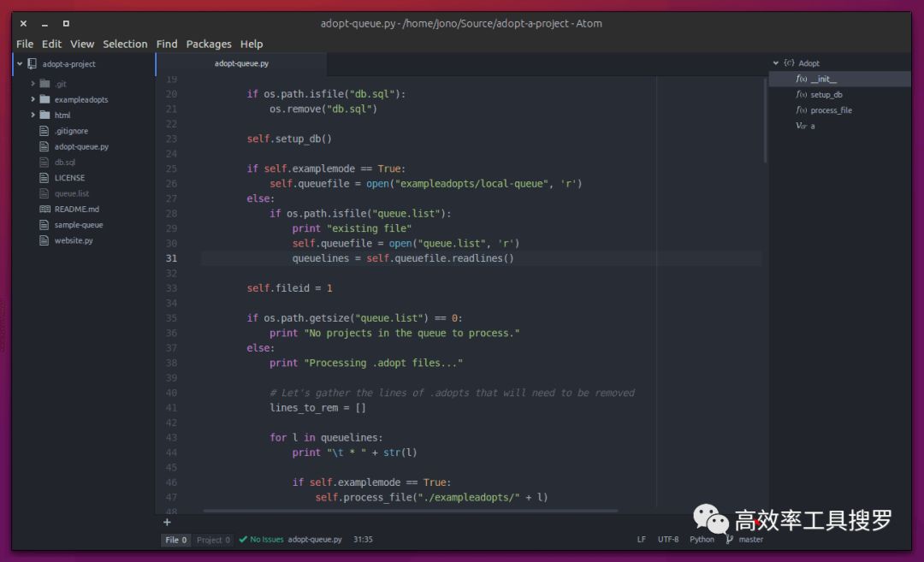Viewport: 924px width, 562px height.
Task: Click the Adopt class icon
Action: tap(789, 63)
